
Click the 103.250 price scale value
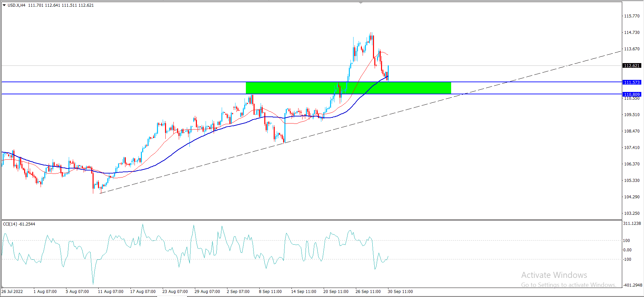pyautogui.click(x=632, y=213)
